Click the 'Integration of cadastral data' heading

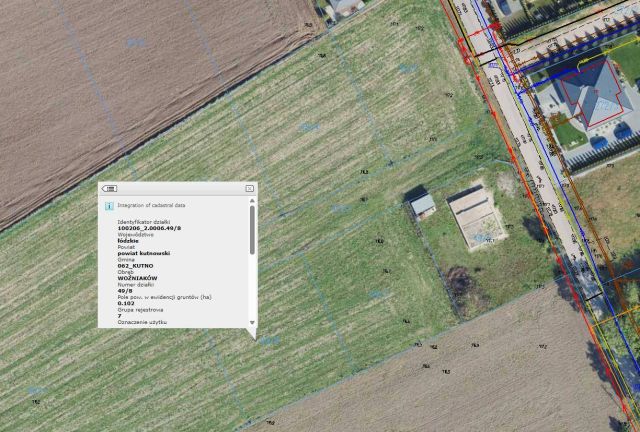point(151,205)
